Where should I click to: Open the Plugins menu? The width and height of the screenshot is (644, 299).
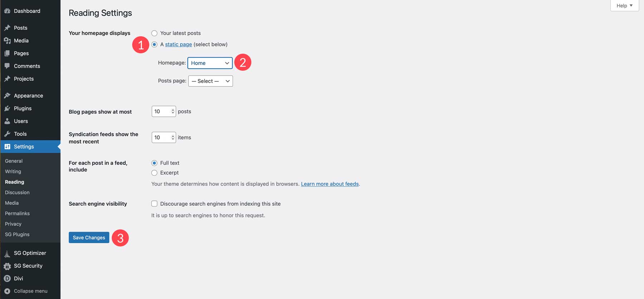(23, 109)
